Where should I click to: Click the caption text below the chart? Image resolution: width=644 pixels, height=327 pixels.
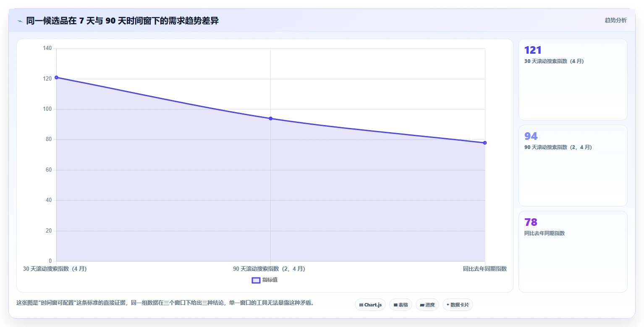(x=165, y=303)
